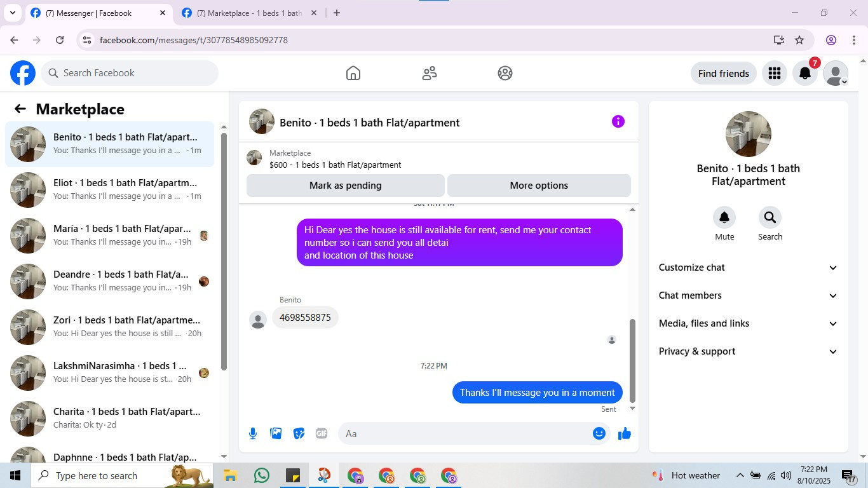This screenshot has height=488, width=868.
Task: Reload the page with the refresh icon
Action: click(60, 40)
